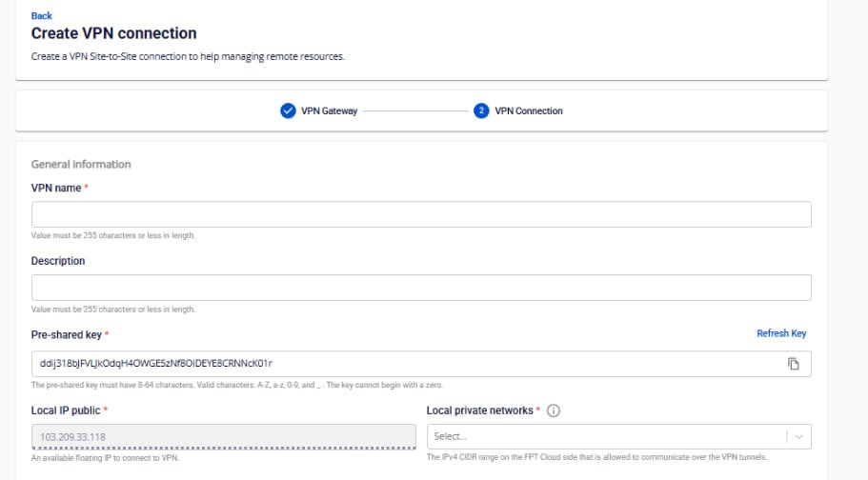868x480 pixels.
Task: Expand the Local private networks chevron arrow
Action: coord(798,436)
